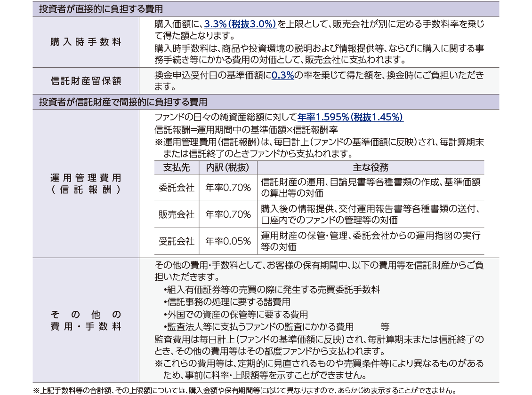
Task: Open the 年率1.595%(税抜1.45%) link
Action: click(350, 117)
